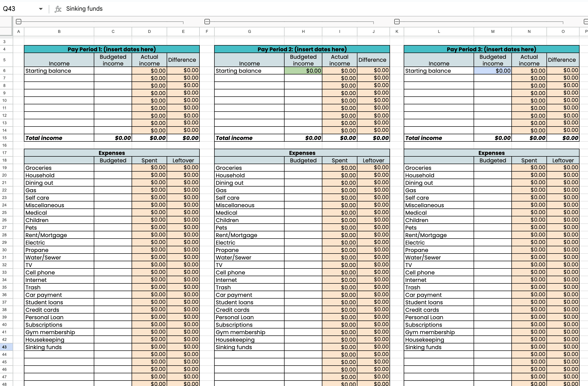Viewport: 588px width, 386px height.
Task: Select Personal Loan cell in Pay Period 1
Action: [59, 317]
